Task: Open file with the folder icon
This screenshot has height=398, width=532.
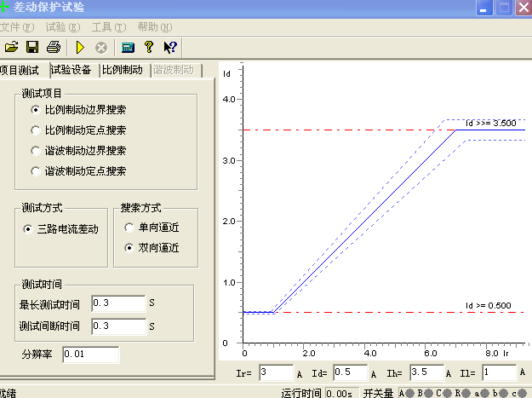Action: pyautogui.click(x=11, y=47)
